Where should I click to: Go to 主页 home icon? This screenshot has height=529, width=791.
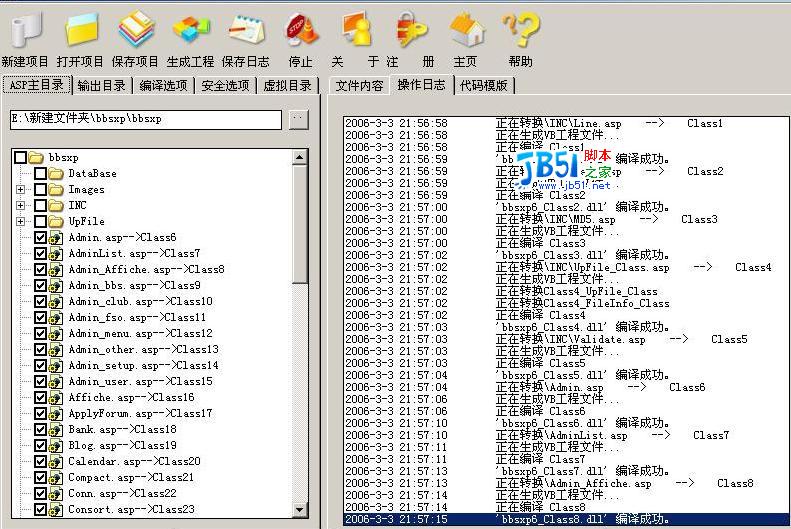click(x=467, y=29)
